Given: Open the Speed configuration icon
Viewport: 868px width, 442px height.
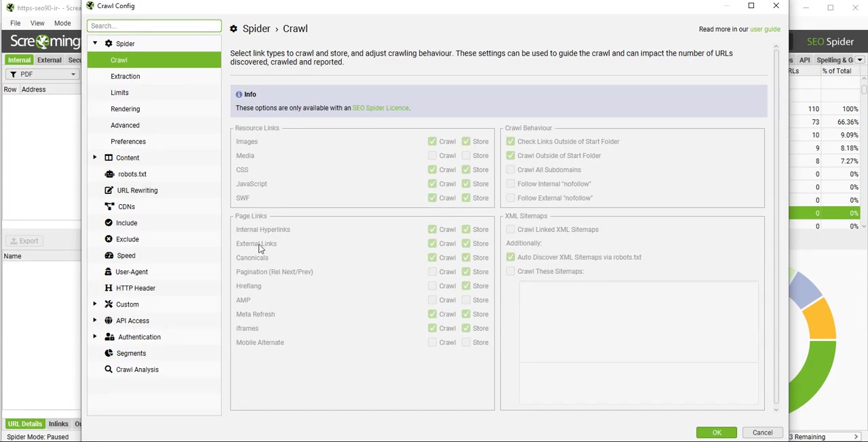Looking at the screenshot, I should [108, 256].
